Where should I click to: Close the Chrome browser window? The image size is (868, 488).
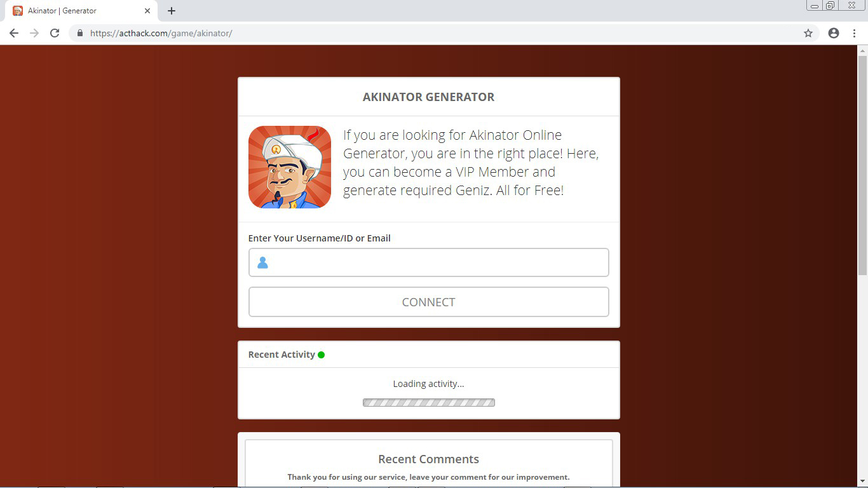851,6
